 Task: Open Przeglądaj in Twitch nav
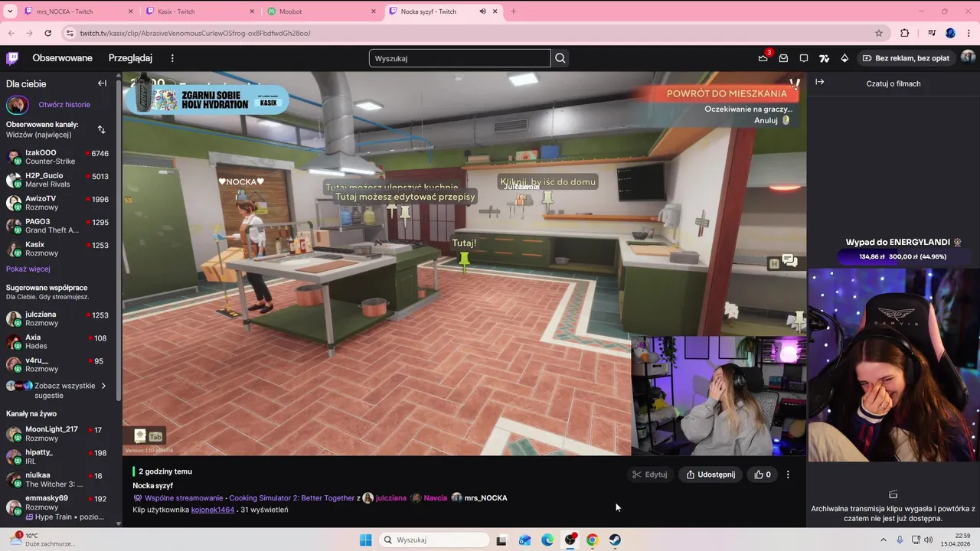(130, 58)
